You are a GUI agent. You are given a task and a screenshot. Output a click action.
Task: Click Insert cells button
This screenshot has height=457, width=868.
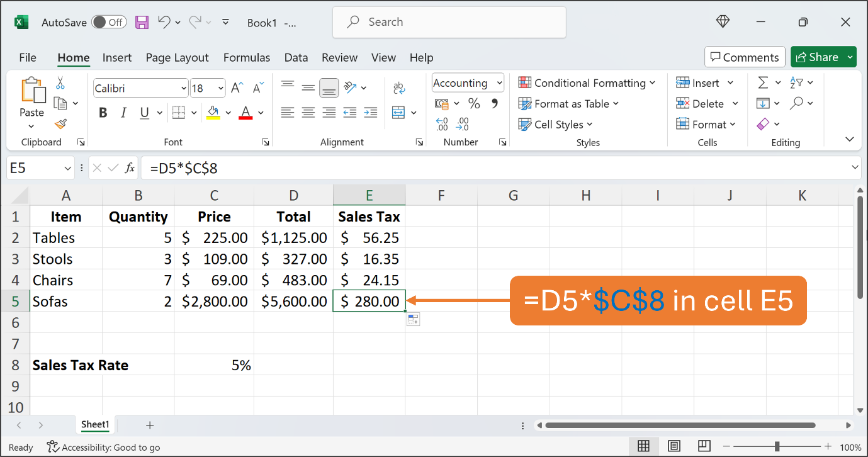(697, 83)
